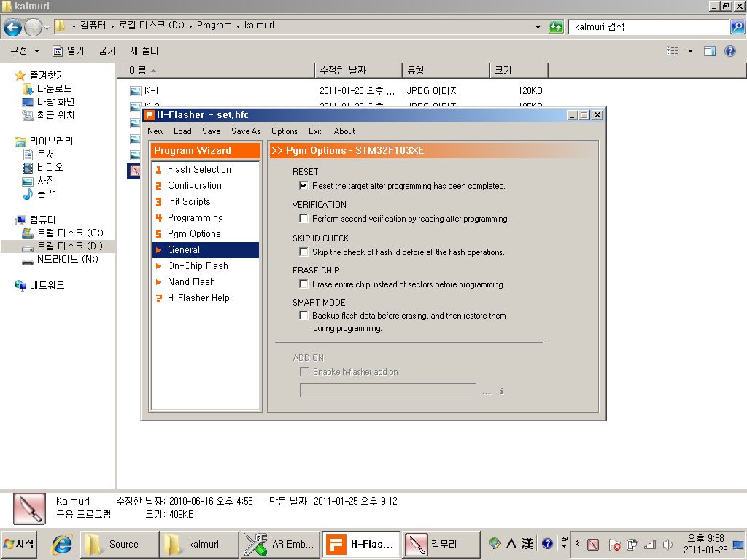747x560 pixels.
Task: Open the About menu item
Action: coord(344,131)
